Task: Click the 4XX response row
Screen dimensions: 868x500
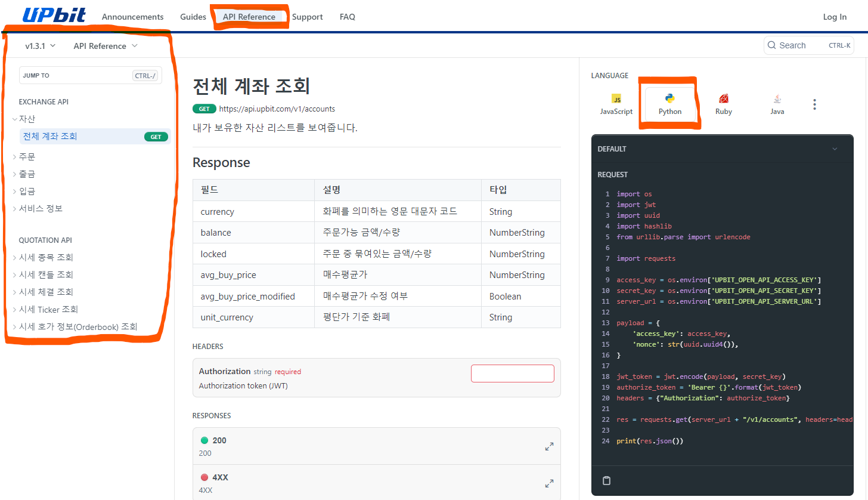Action: coord(377,482)
